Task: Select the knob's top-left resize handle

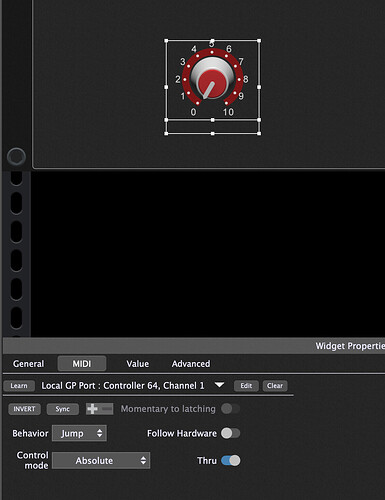Action: point(166,41)
